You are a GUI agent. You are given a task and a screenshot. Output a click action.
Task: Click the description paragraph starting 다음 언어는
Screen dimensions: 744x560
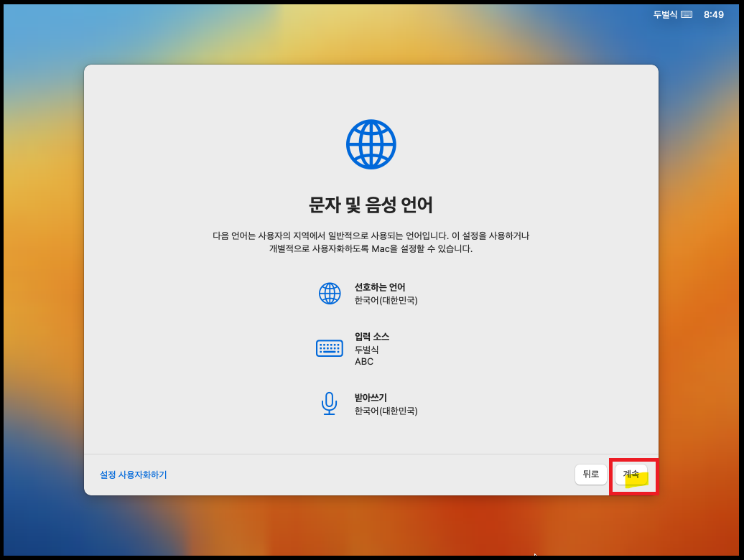(x=371, y=242)
